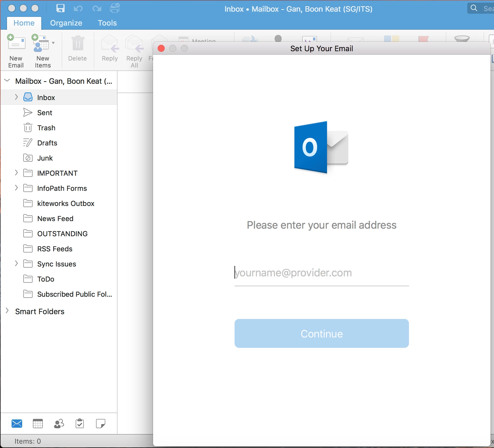Select the RSS Feeds folder
This screenshot has height=448, width=494.
click(x=59, y=249)
